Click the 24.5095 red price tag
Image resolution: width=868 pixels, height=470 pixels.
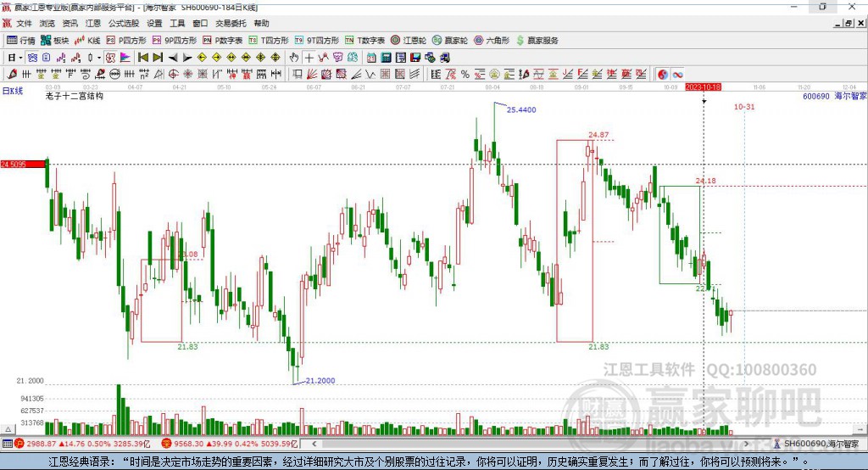pyautogui.click(x=23, y=164)
